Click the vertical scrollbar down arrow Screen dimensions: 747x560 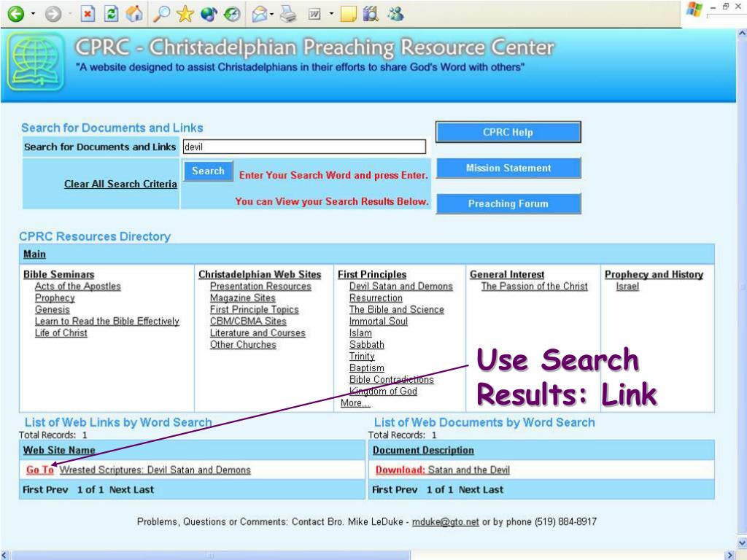pyautogui.click(x=742, y=542)
